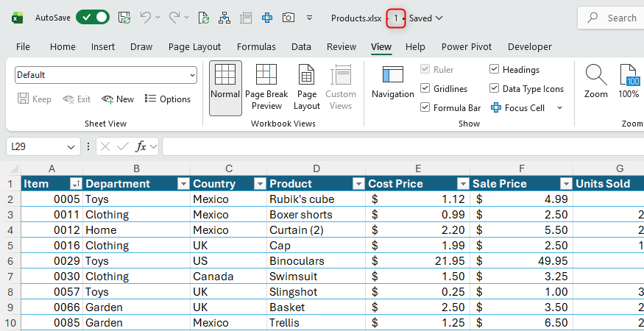Click the Undo arrow icon
The image size is (644, 331).
pyautogui.click(x=146, y=17)
